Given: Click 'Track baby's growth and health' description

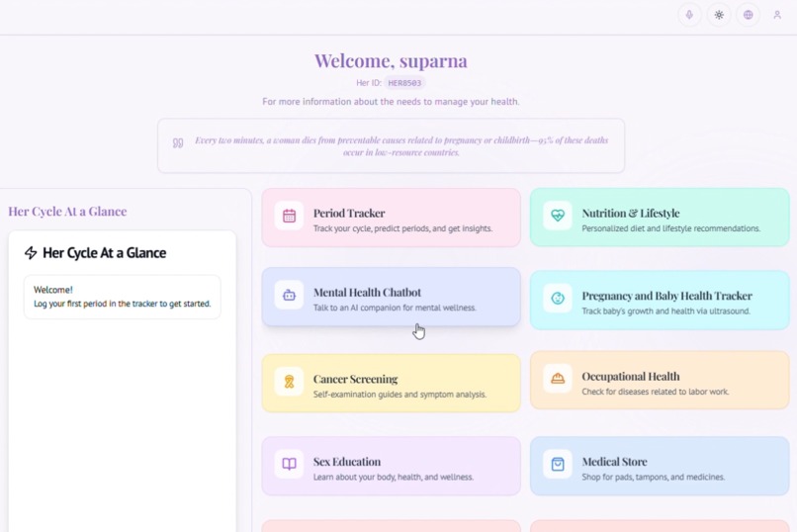Looking at the screenshot, I should (665, 310).
